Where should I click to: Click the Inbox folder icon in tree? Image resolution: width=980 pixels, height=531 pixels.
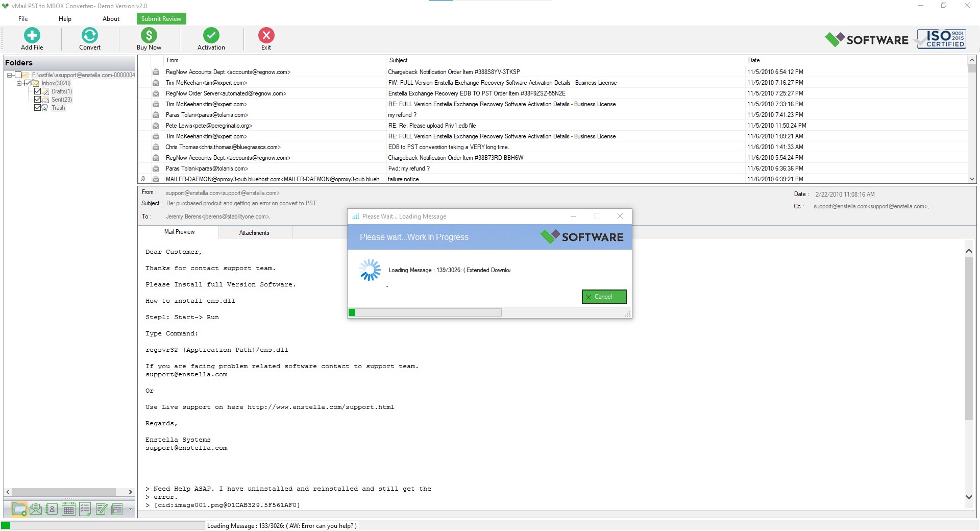[x=36, y=83]
